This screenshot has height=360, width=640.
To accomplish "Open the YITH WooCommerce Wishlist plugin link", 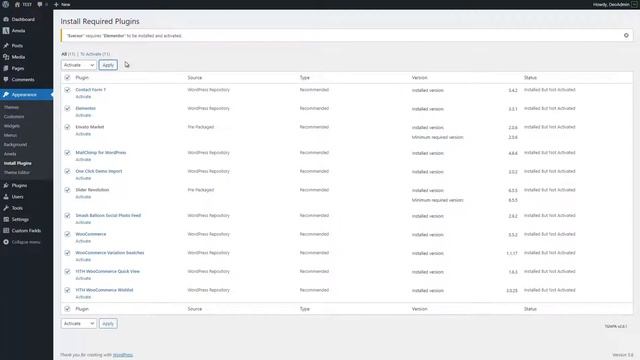I will 104,290.
